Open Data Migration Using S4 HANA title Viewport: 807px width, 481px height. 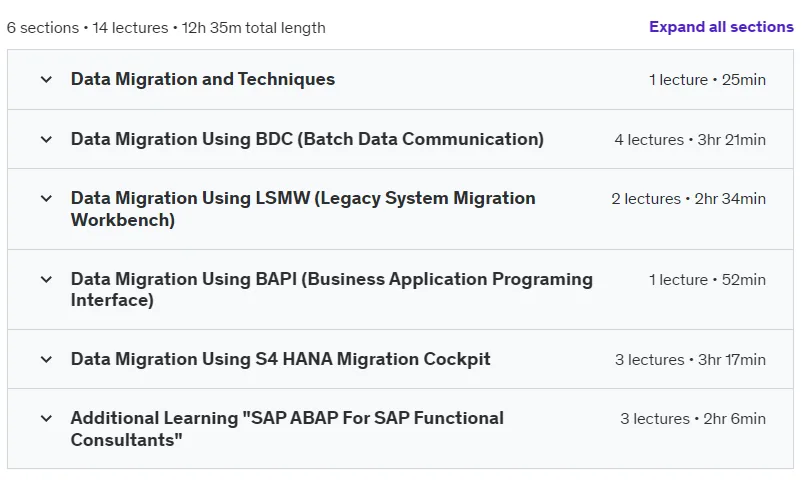[x=280, y=359]
